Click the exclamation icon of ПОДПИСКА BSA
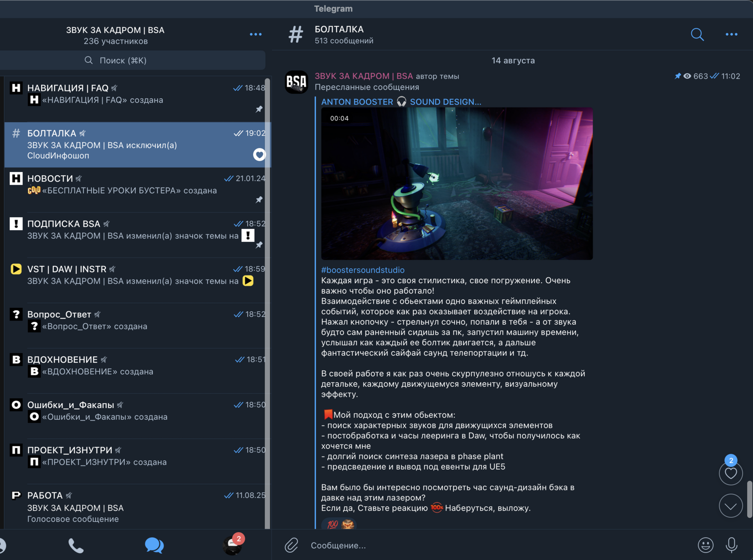The image size is (753, 560). point(16,224)
